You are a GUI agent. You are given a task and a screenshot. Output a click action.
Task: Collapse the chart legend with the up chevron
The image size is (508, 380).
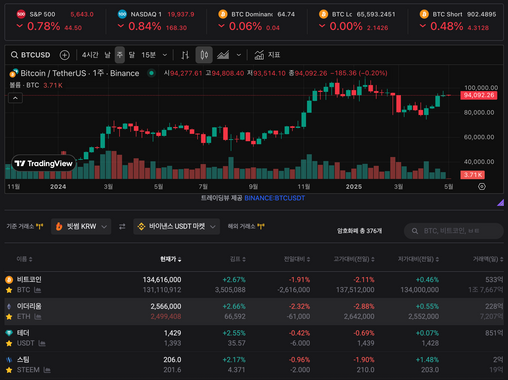pyautogui.click(x=15, y=98)
